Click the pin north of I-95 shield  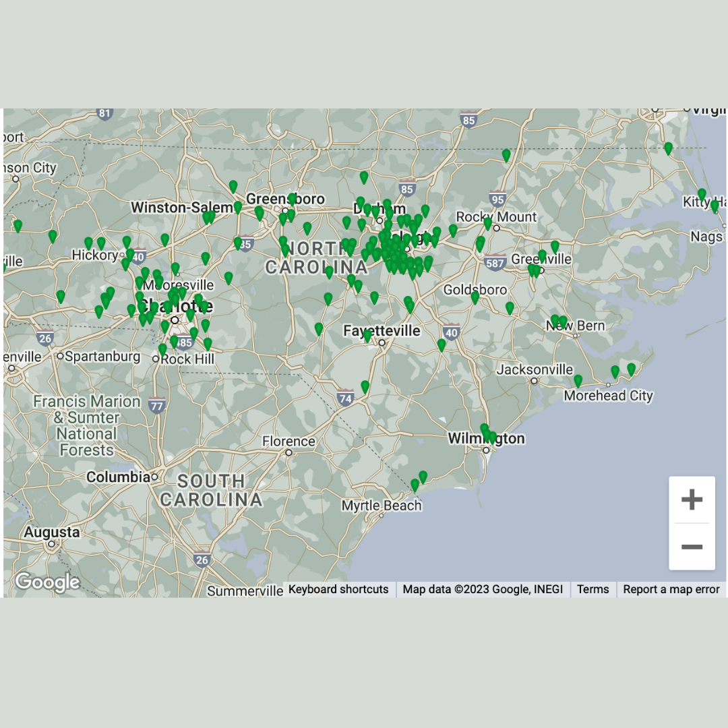coord(506,155)
